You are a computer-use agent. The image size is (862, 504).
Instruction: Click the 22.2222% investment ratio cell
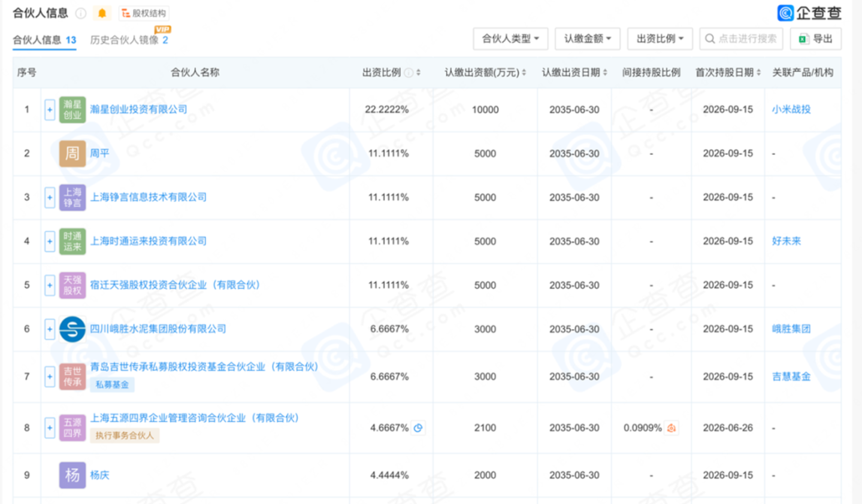(x=387, y=110)
